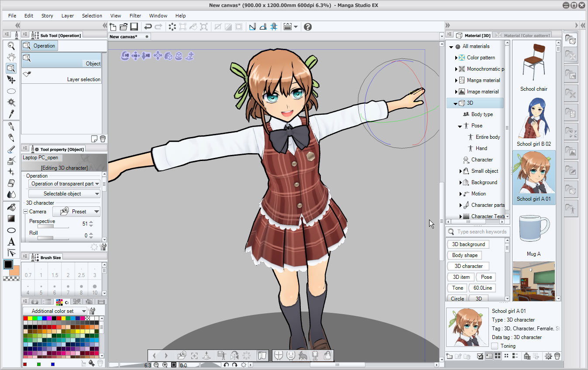Select the Text tool
588x370 pixels.
[12, 241]
